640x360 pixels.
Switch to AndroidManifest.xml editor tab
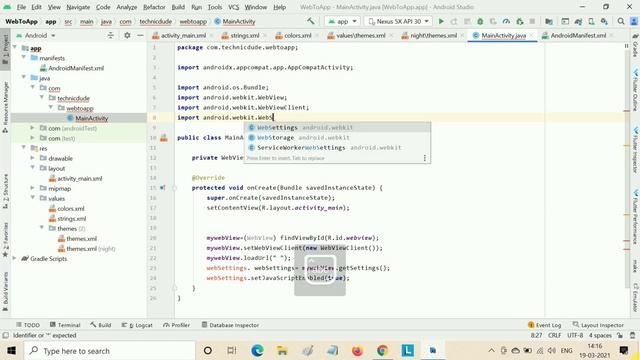click(x=578, y=36)
